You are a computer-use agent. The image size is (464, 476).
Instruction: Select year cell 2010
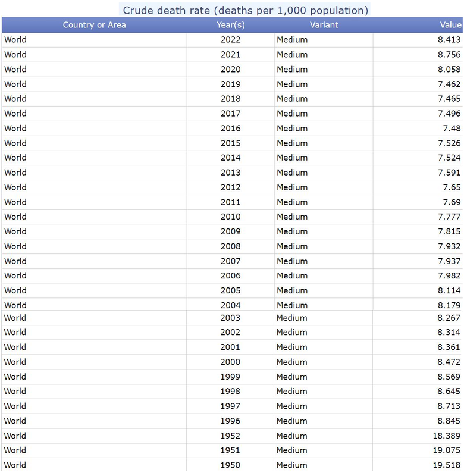(231, 217)
